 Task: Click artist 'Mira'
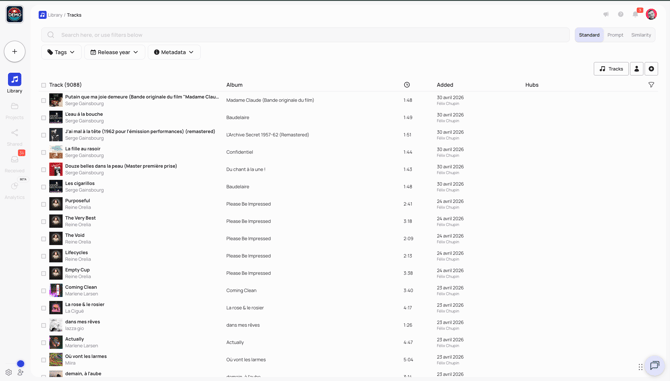coord(70,363)
